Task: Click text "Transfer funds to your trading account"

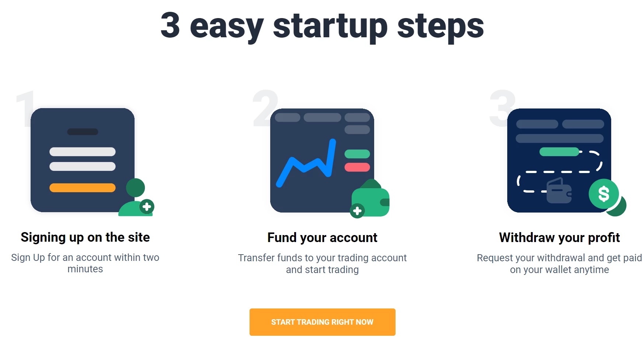Action: click(322, 258)
